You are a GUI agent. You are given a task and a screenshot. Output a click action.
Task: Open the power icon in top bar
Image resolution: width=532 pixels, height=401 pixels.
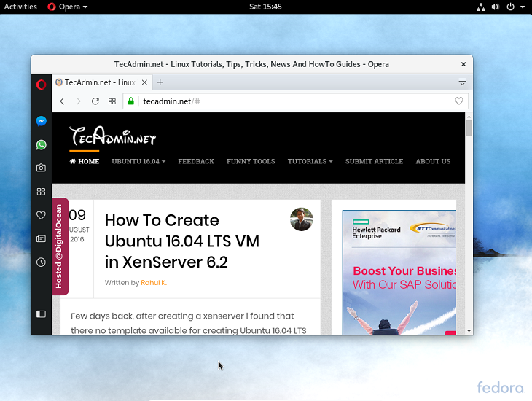(510, 7)
